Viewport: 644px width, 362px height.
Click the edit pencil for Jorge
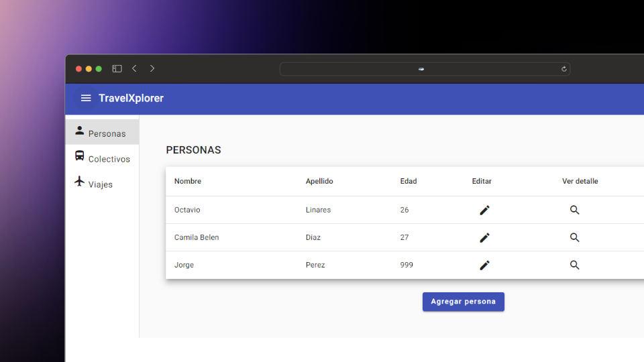pyautogui.click(x=484, y=265)
